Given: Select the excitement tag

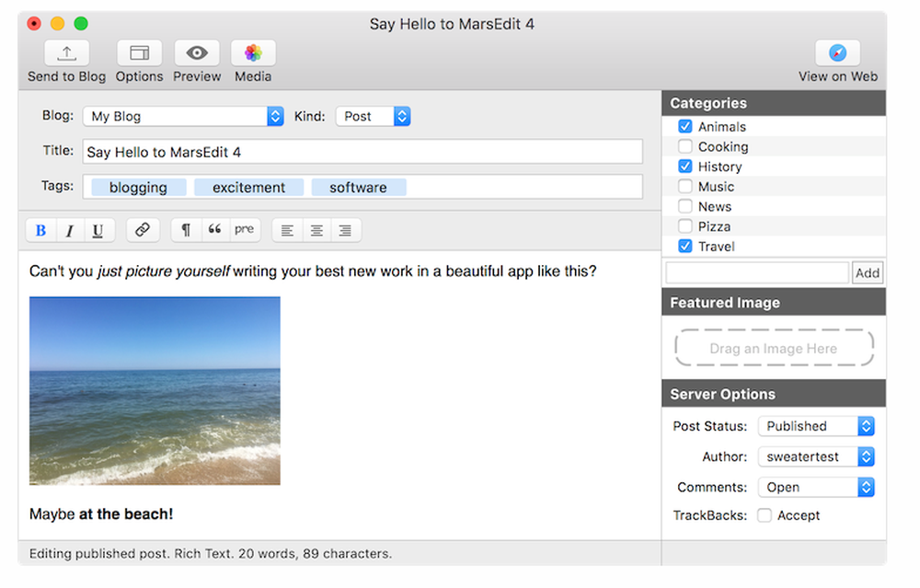Looking at the screenshot, I should (x=248, y=187).
